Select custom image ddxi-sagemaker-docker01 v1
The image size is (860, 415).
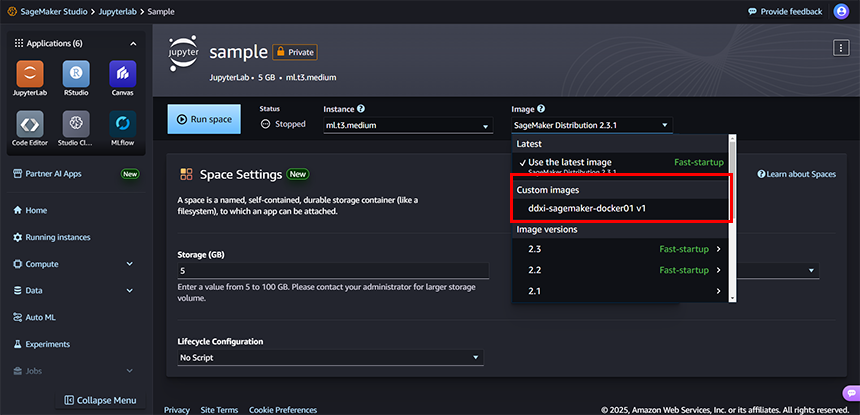(620, 208)
